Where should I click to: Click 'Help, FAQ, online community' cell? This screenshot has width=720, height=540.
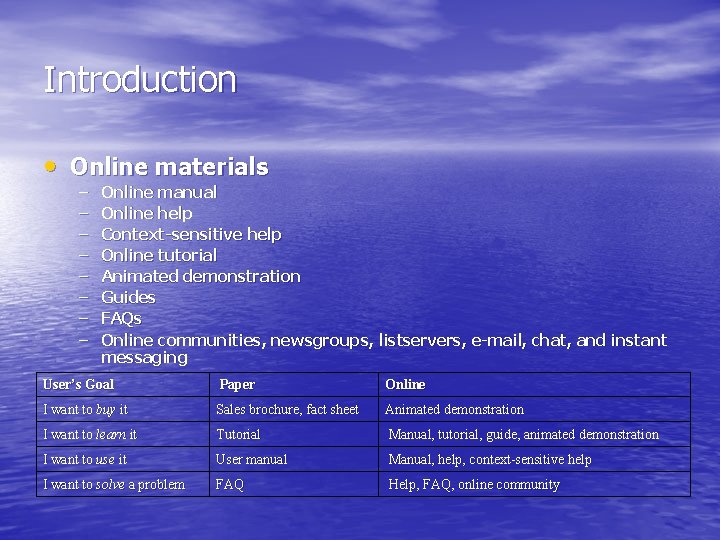pyautogui.click(x=534, y=484)
